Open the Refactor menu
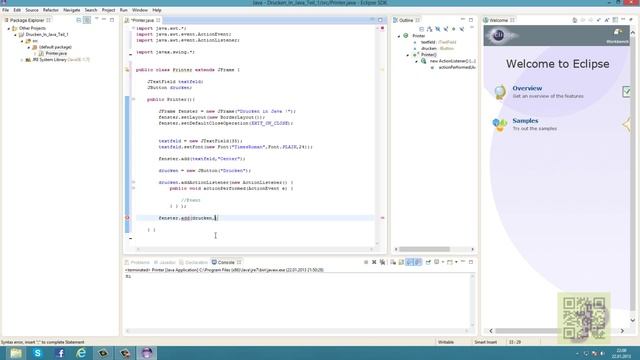Image resolution: width=640 pixels, height=360 pixels. pyautogui.click(x=51, y=10)
